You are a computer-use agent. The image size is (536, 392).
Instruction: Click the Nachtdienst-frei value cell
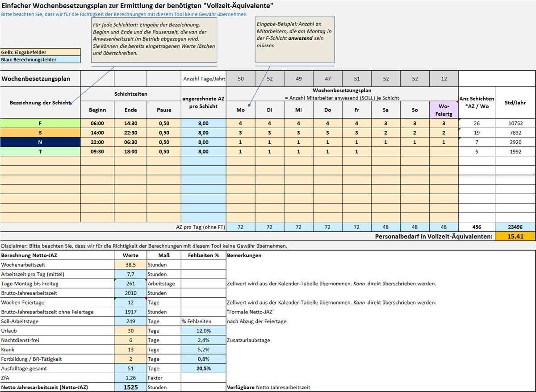[x=130, y=340]
